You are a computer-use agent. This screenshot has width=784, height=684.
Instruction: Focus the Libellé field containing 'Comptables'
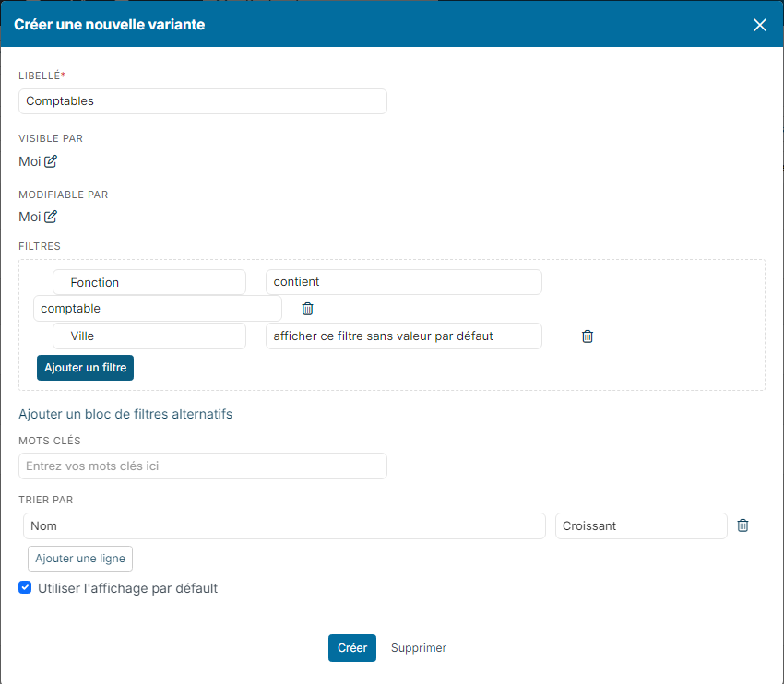(203, 101)
